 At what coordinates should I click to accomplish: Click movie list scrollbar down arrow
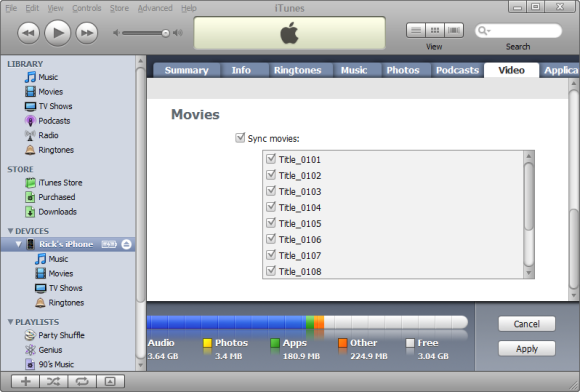click(529, 273)
